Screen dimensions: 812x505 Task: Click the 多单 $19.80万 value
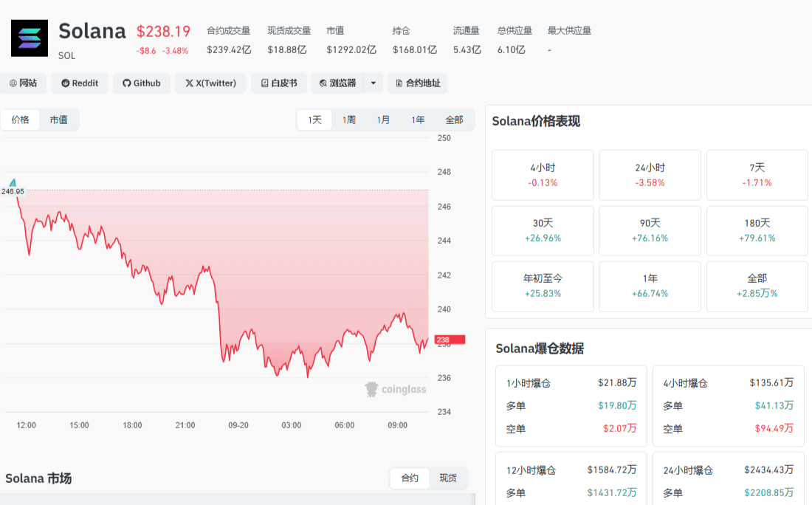(x=617, y=405)
